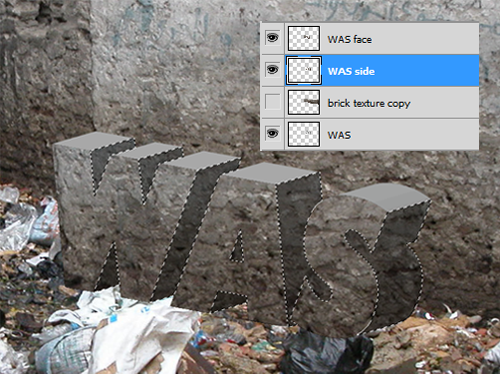The image size is (500, 374).
Task: Select the WAS side layer thumbnail
Action: (x=304, y=70)
